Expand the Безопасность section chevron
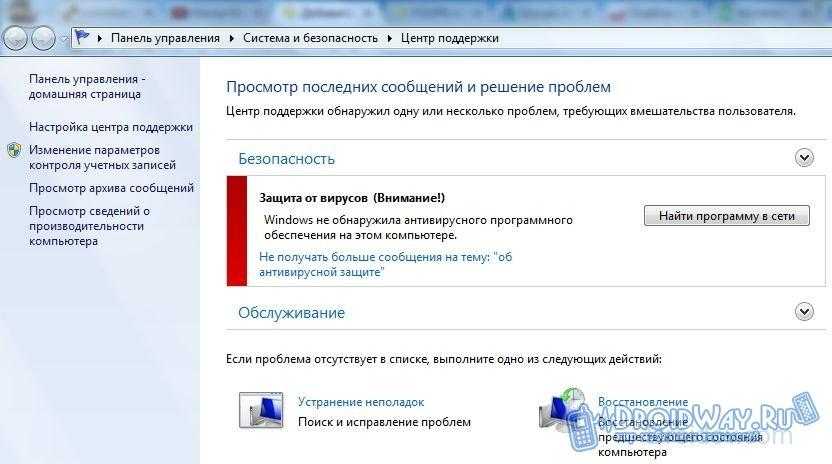Viewport: 832px width, 464px height. click(x=804, y=158)
